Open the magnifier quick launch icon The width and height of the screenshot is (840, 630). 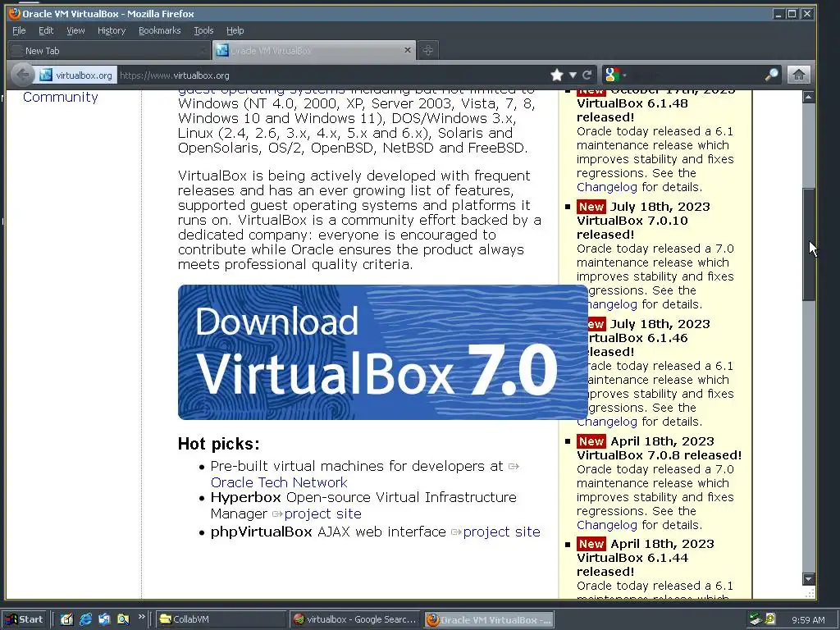[123, 619]
